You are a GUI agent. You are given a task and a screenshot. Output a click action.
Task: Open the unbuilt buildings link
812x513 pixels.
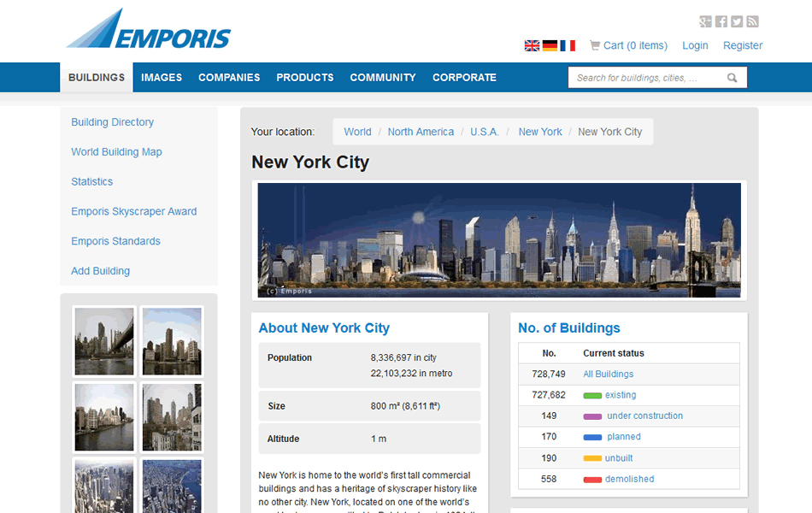[x=618, y=458]
